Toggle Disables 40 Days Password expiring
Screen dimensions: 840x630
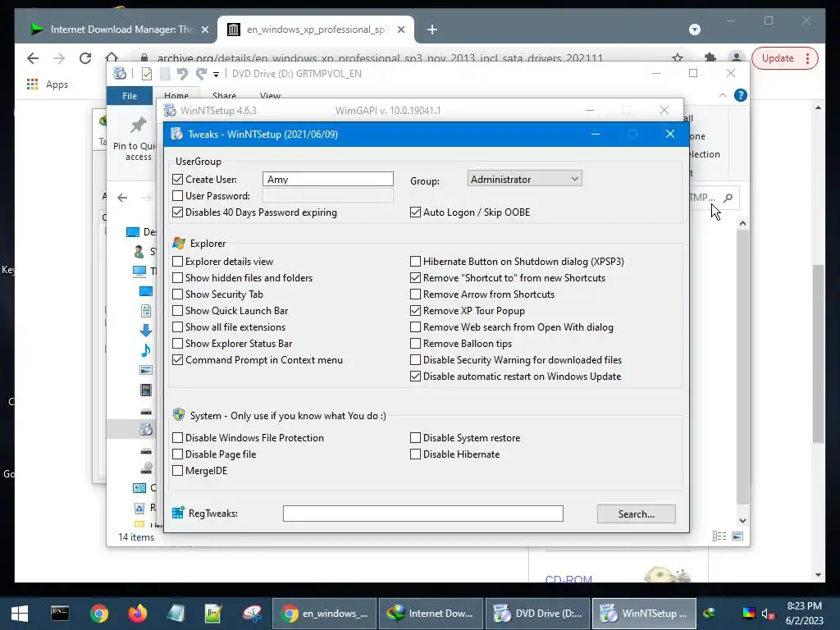coord(178,212)
